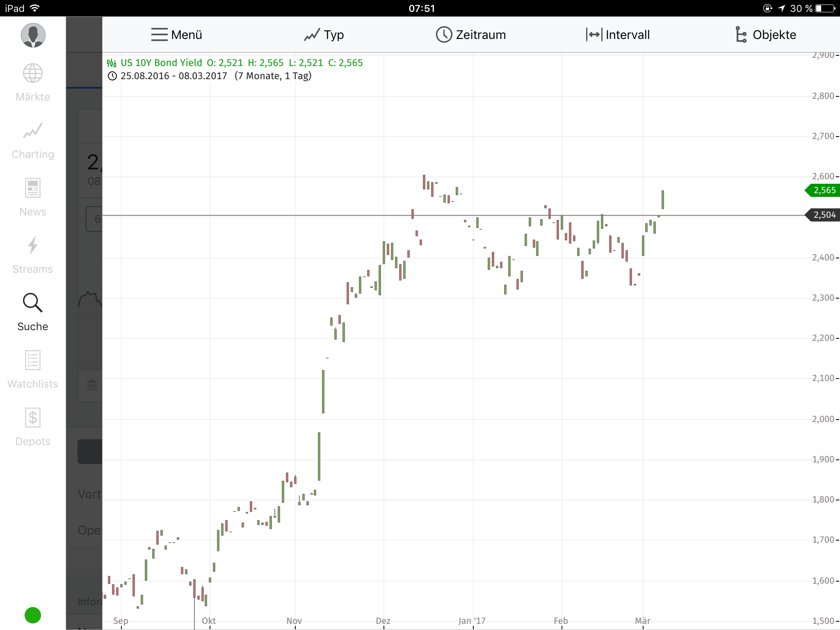Open the user profile avatar
Image resolution: width=840 pixels, height=630 pixels.
[33, 35]
